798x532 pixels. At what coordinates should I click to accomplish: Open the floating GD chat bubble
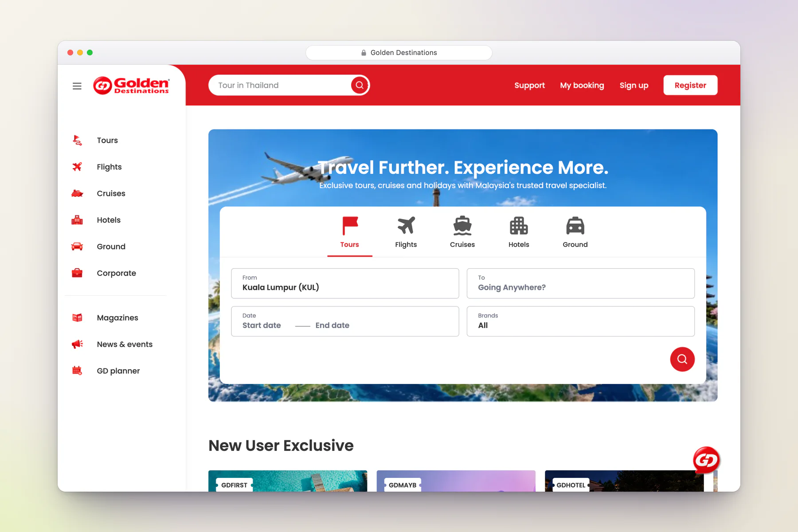click(x=706, y=460)
